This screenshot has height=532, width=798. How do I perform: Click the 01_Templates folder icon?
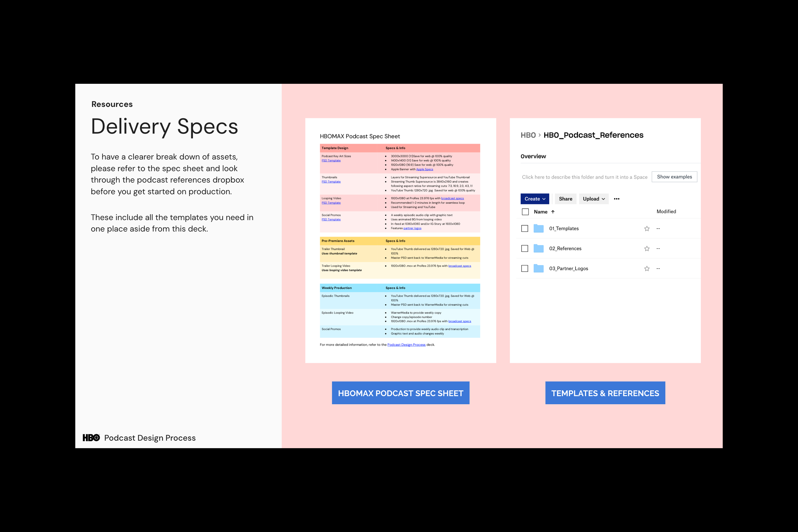tap(538, 228)
